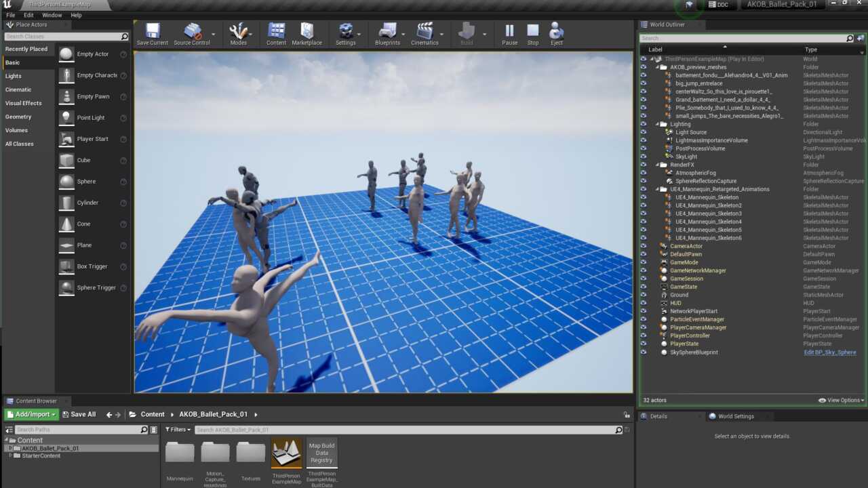This screenshot has width=868, height=488.
Task: Expand the StarterContent folder in tree
Action: point(10,456)
